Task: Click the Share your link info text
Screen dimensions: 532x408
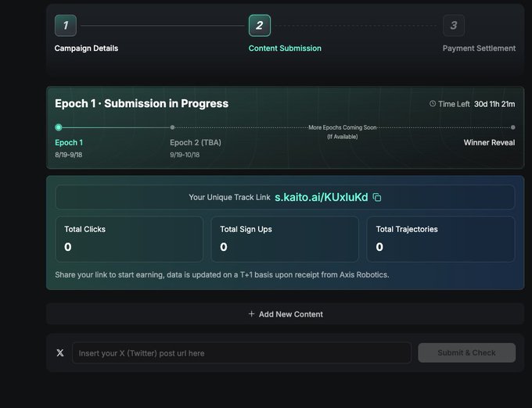Action: pos(222,274)
